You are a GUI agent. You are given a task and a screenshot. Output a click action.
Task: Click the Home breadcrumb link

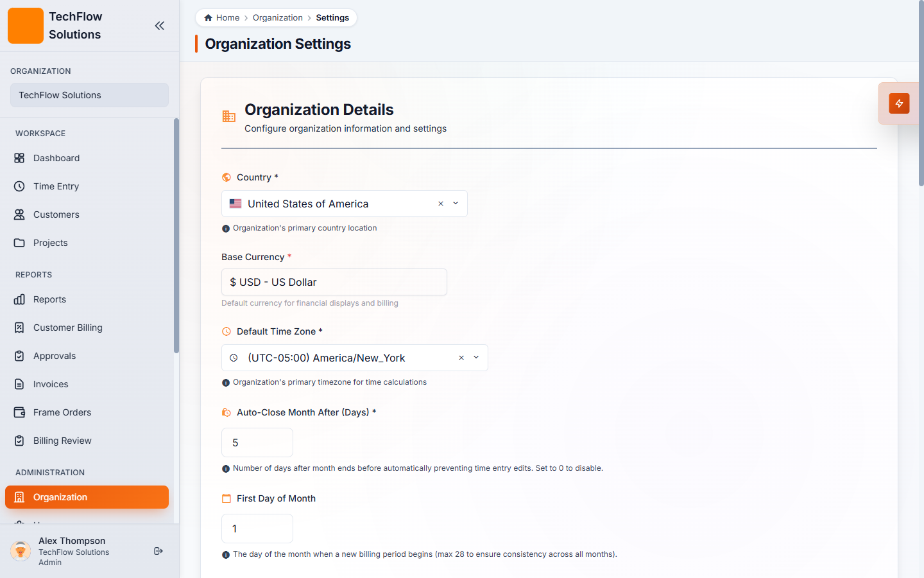pyautogui.click(x=222, y=18)
